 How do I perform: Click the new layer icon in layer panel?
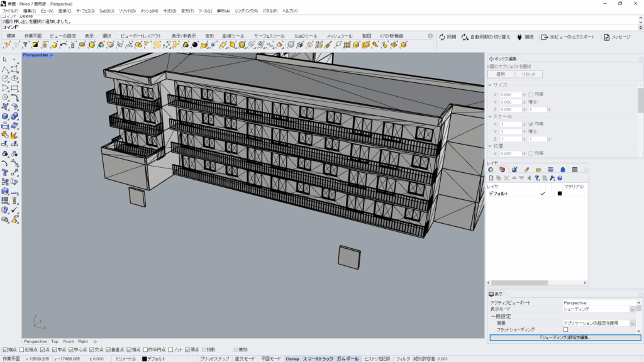tap(491, 178)
